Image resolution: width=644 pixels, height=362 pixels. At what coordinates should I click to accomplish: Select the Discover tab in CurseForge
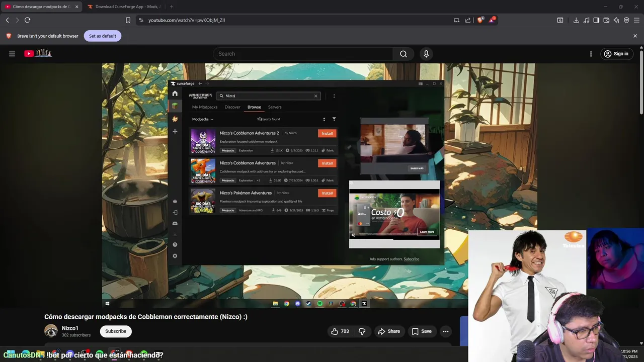pos(232,107)
